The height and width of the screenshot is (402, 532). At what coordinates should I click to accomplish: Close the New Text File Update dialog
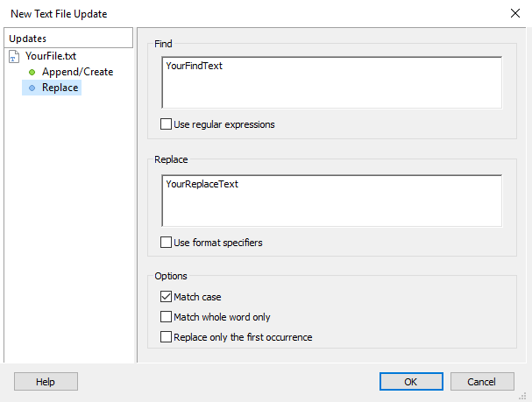[x=515, y=13]
